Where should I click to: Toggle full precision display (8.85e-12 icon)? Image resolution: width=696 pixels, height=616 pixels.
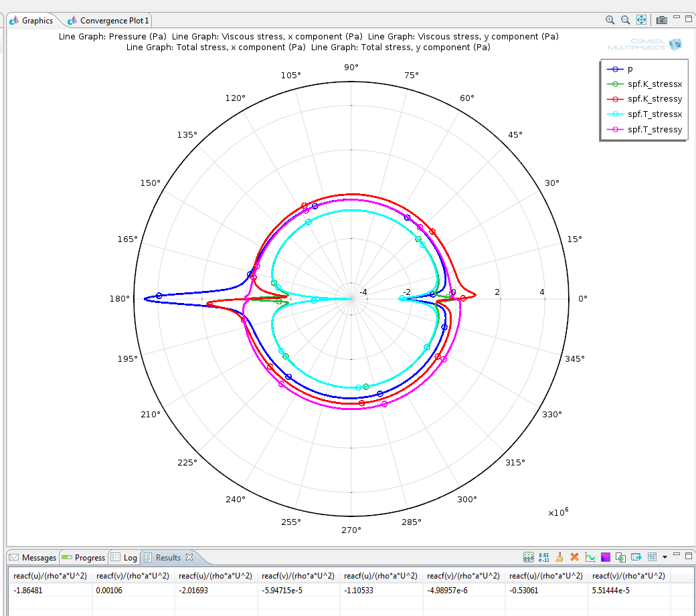click(544, 556)
